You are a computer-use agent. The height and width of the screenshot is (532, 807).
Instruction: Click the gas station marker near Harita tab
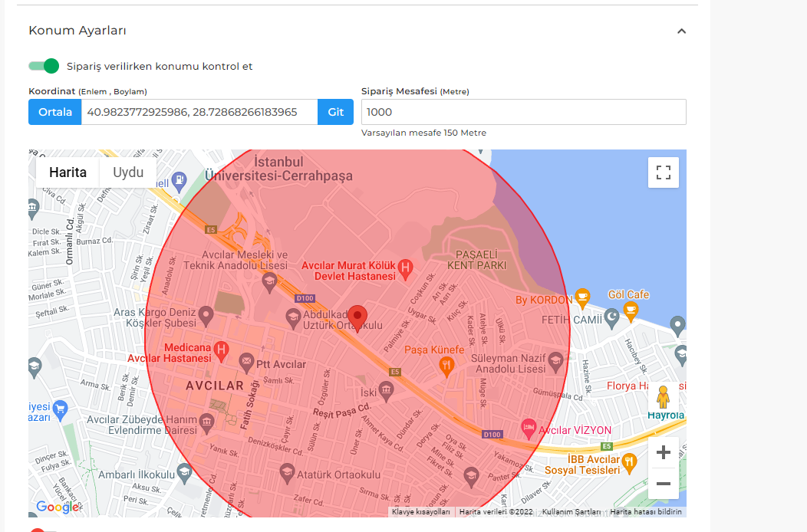click(x=179, y=182)
